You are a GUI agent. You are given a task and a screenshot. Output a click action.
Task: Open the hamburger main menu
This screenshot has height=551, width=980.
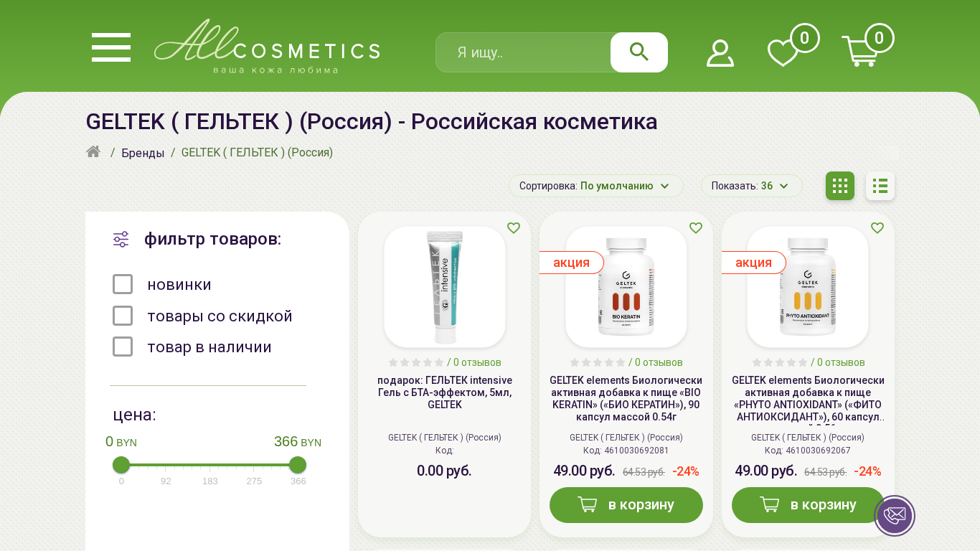click(111, 47)
